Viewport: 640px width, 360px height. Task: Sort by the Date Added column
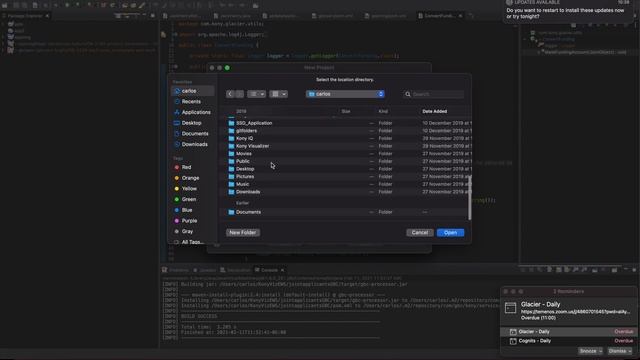point(434,111)
